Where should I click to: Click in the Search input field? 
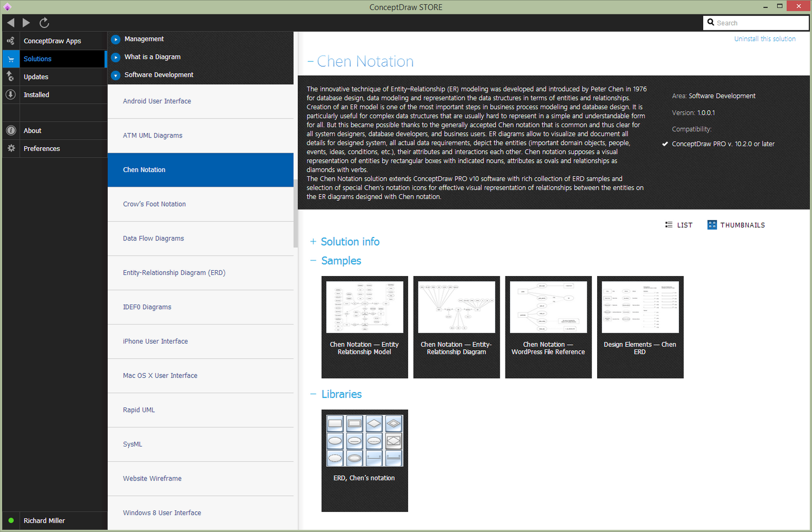click(x=756, y=23)
